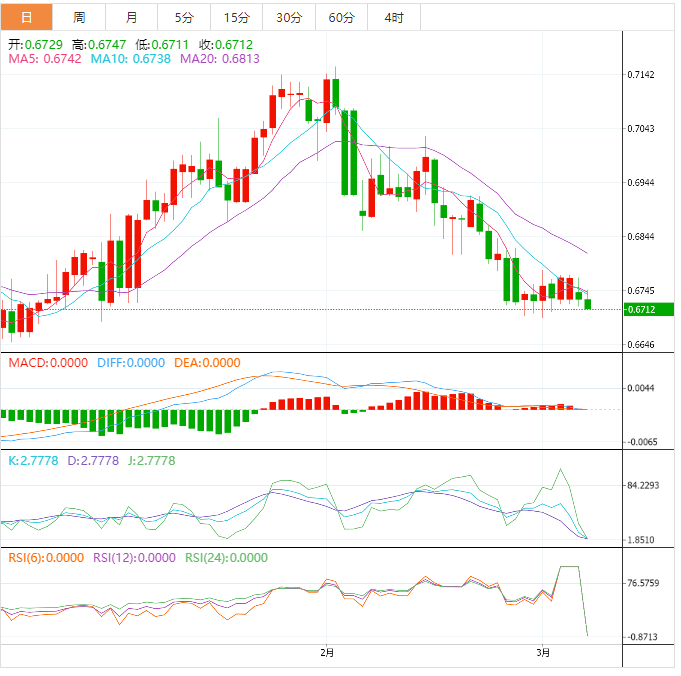
Task: Switch to the 4时 timeframe tab
Action: 394,17
